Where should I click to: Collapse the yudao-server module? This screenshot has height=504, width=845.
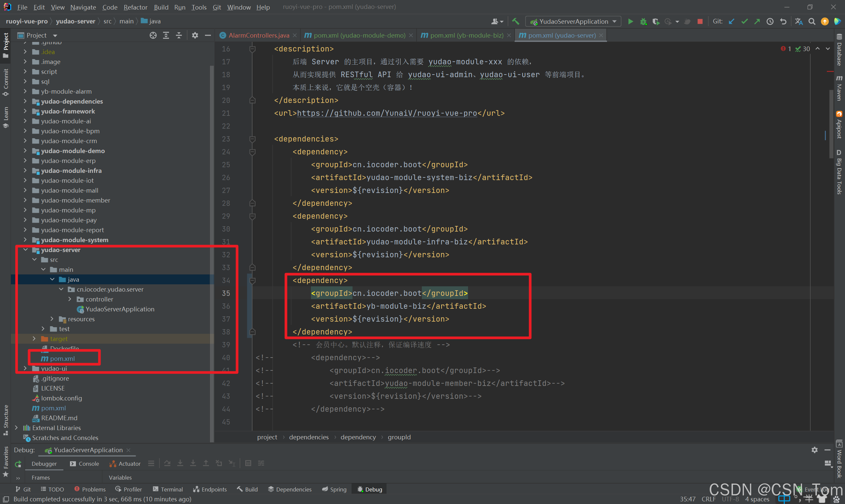tap(25, 250)
